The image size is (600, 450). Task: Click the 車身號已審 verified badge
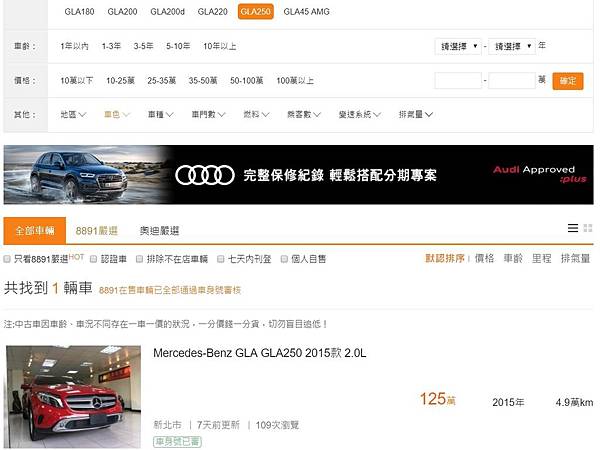click(177, 442)
